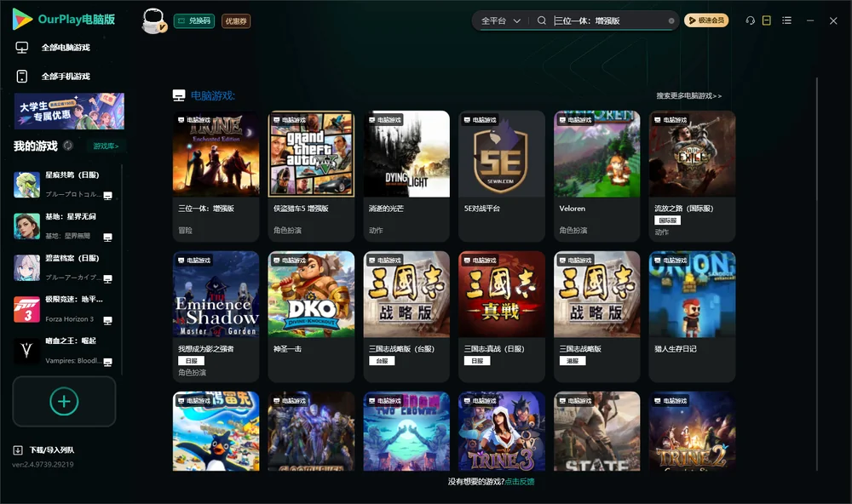This screenshot has height=504, width=852.
Task: Click the 点击反馈 feedback link
Action: click(x=520, y=481)
